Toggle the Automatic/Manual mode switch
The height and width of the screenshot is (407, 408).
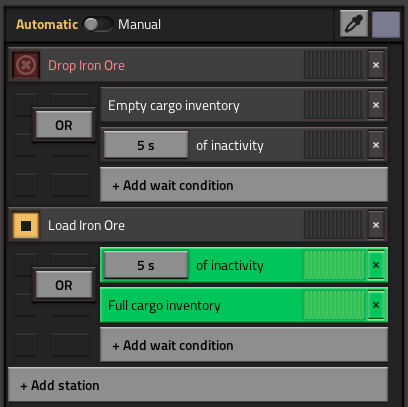coord(98,24)
